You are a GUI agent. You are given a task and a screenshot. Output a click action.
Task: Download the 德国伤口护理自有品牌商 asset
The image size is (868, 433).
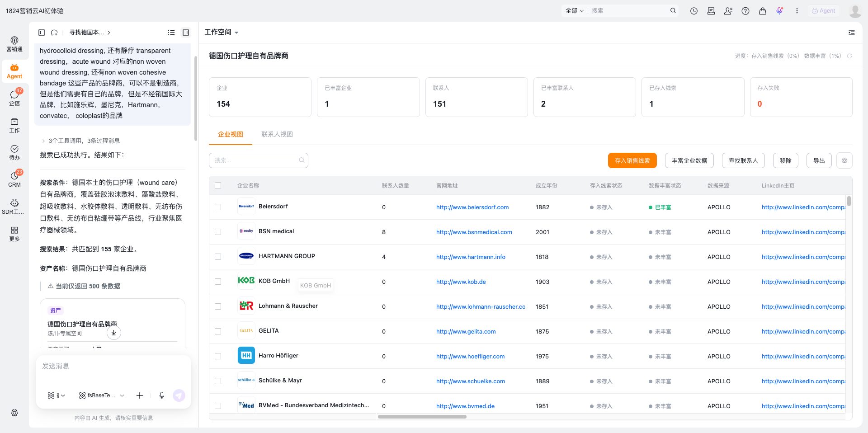(x=114, y=333)
